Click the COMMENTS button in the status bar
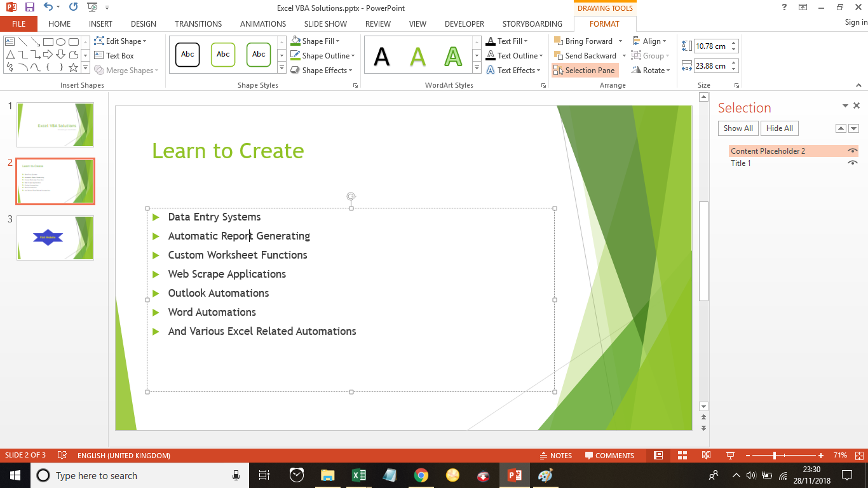868x488 pixels. 611,455
